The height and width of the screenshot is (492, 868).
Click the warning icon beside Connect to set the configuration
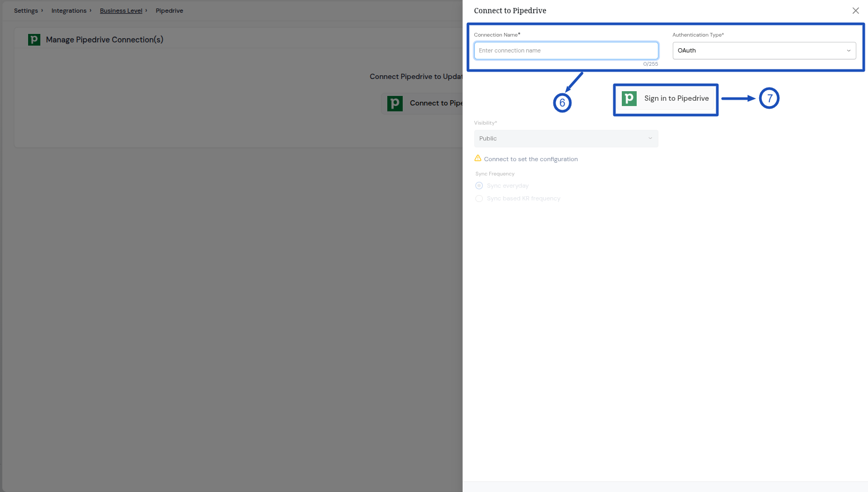point(478,158)
